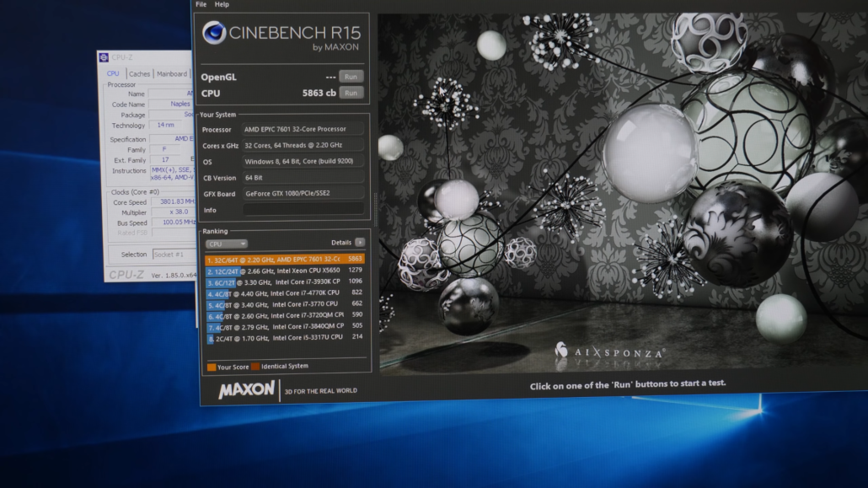The height and width of the screenshot is (488, 868).
Task: Switch to the Mainboard tab in CPU-Z
Action: [x=172, y=74]
